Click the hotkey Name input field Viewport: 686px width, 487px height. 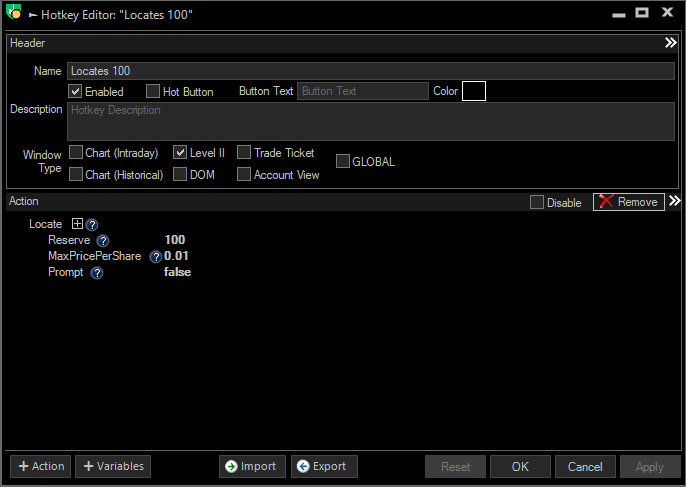pos(370,71)
